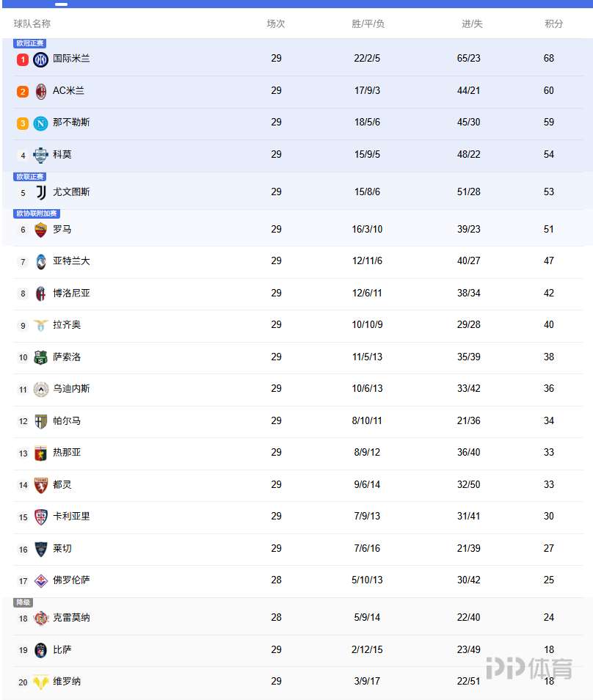Click the PP体育 watermark logo

(528, 668)
